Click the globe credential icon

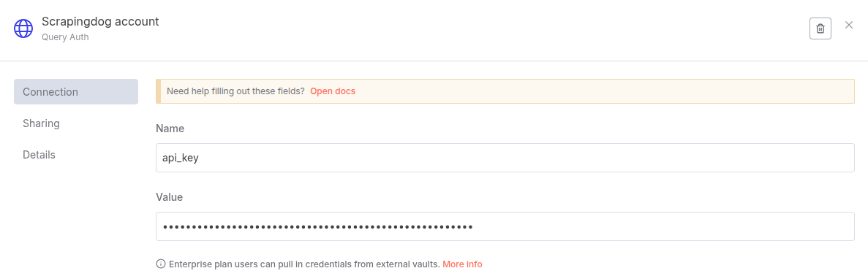(23, 28)
